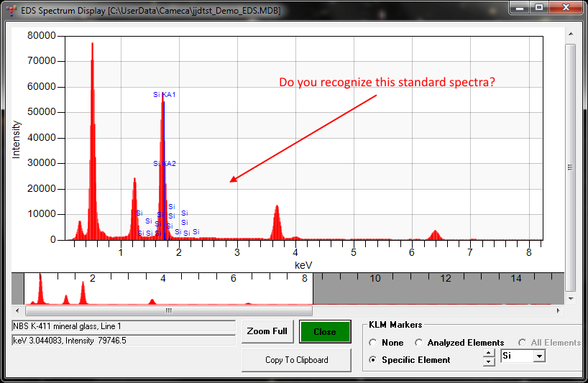Screen dimensions: 588x383
Task: Choose the Specific Element radio option
Action: pos(373,359)
